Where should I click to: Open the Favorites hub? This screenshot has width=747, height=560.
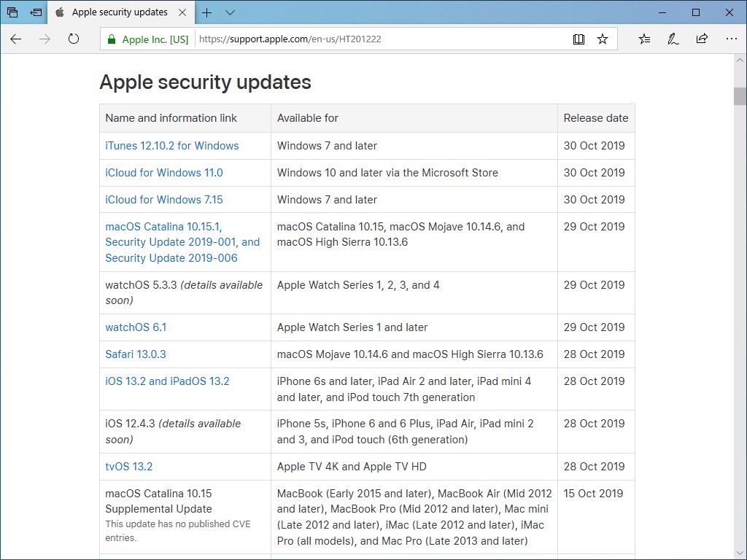click(644, 39)
